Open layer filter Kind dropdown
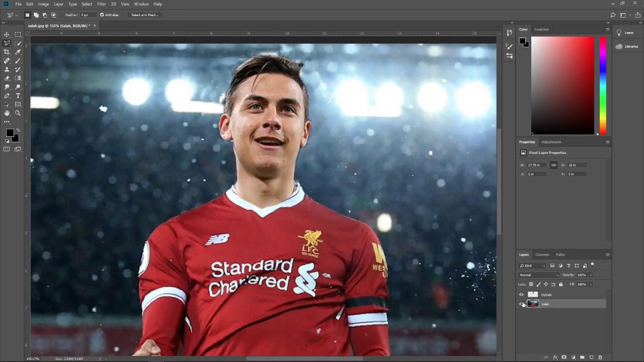The width and height of the screenshot is (644, 362). (x=533, y=265)
